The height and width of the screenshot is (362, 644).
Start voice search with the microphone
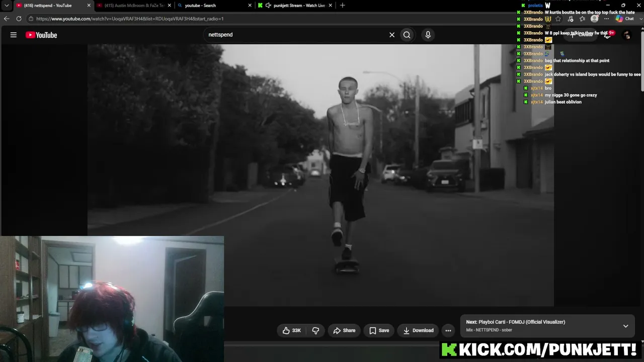(x=428, y=35)
